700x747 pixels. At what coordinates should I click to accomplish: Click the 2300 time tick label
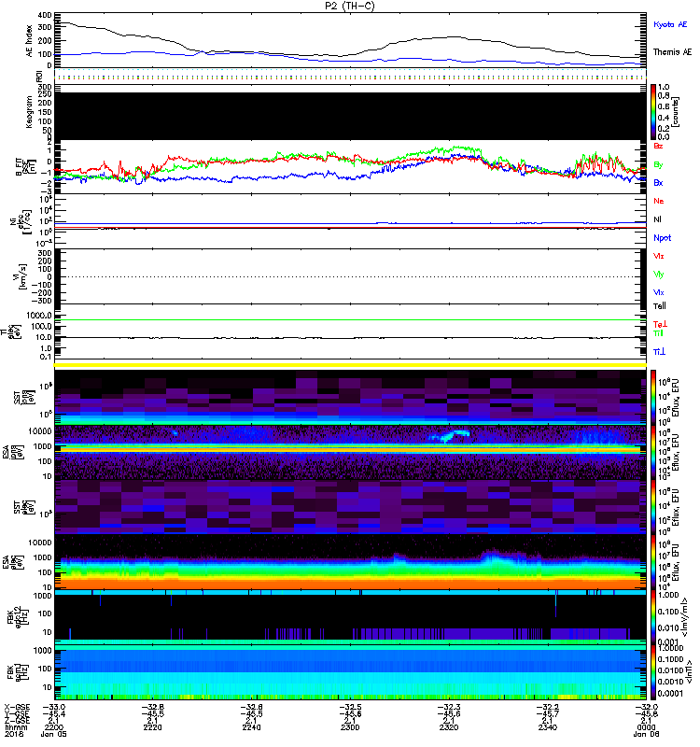tap(350, 727)
